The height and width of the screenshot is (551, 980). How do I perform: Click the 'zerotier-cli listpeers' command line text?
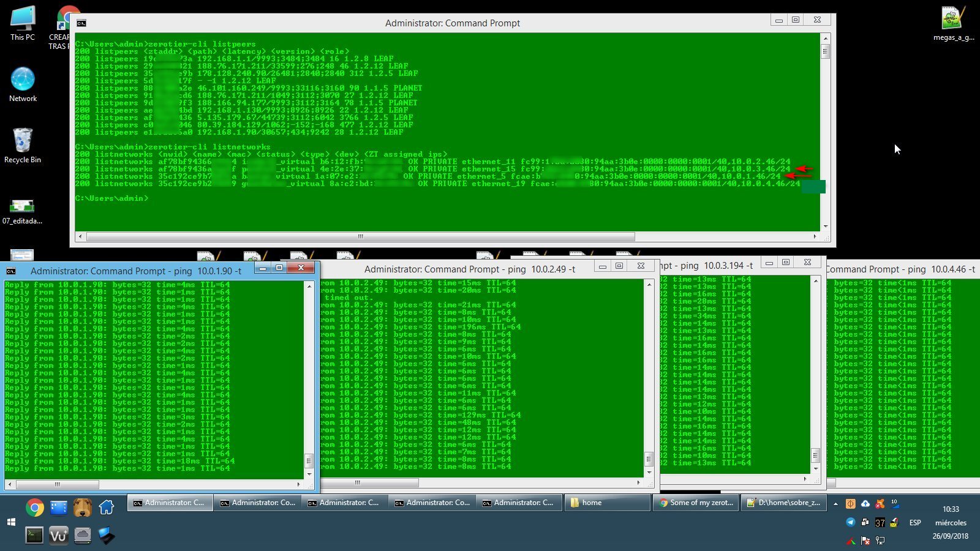pyautogui.click(x=203, y=44)
